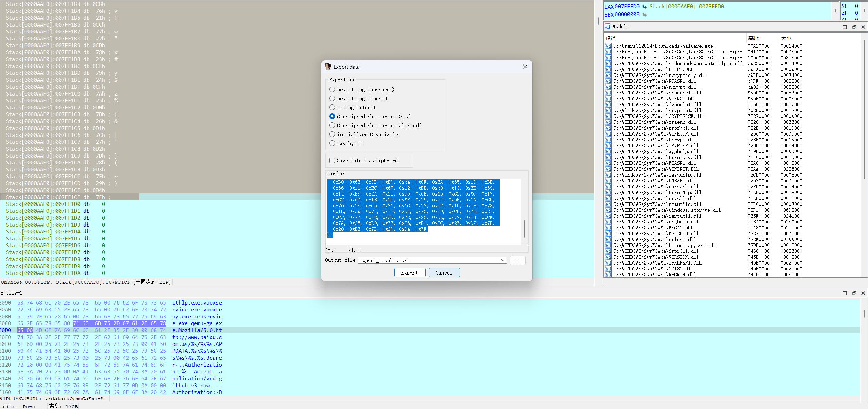Click the EBX jump arrow icon
The width and height of the screenshot is (868, 409).
pyautogui.click(x=644, y=14)
